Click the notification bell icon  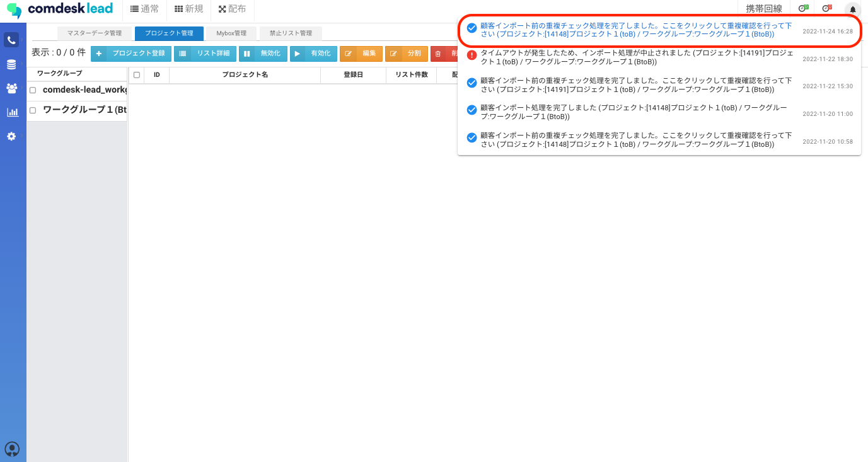click(852, 9)
